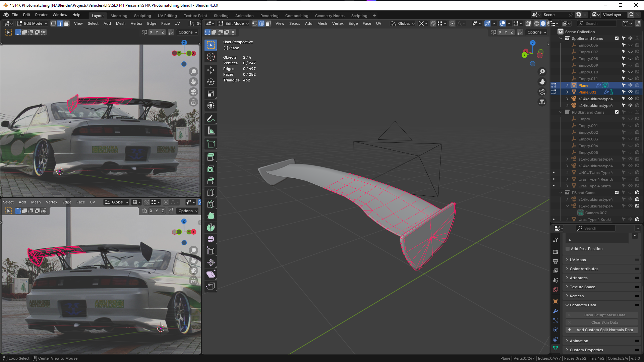644x362 pixels.
Task: Select the Rotate tool in toolbar
Action: click(x=211, y=82)
